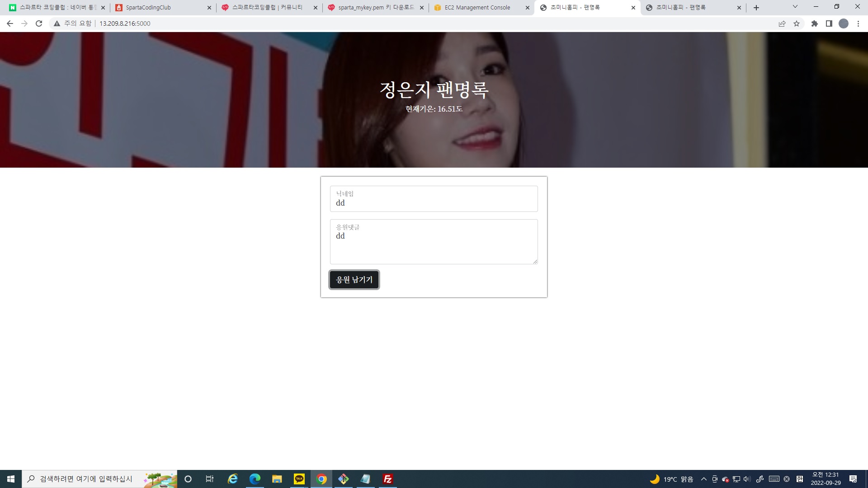Viewport: 868px width, 488px height.
Task: Bookmark this page with star icon
Action: click(x=797, y=23)
